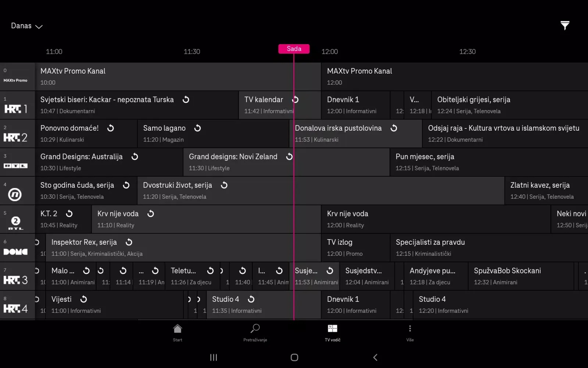The width and height of the screenshot is (588, 368).
Task: Click replay icon for Ponovno domaće!
Action: coord(111,128)
